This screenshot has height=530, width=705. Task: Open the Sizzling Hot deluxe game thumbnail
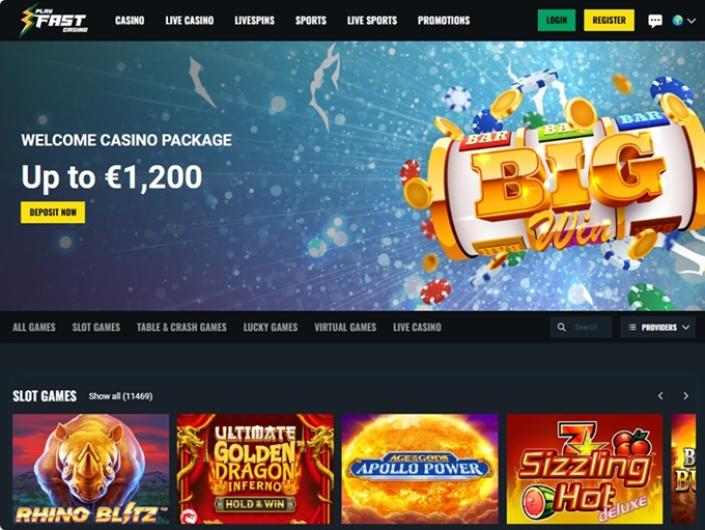tap(585, 469)
